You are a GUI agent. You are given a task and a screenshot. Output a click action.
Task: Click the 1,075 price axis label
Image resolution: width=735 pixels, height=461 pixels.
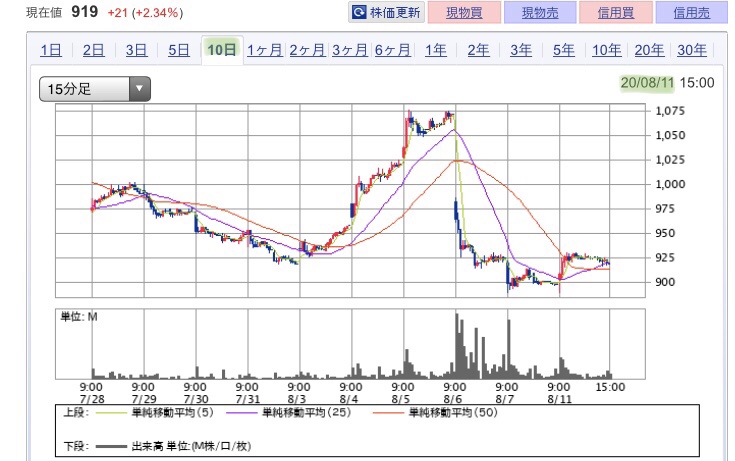click(x=670, y=111)
